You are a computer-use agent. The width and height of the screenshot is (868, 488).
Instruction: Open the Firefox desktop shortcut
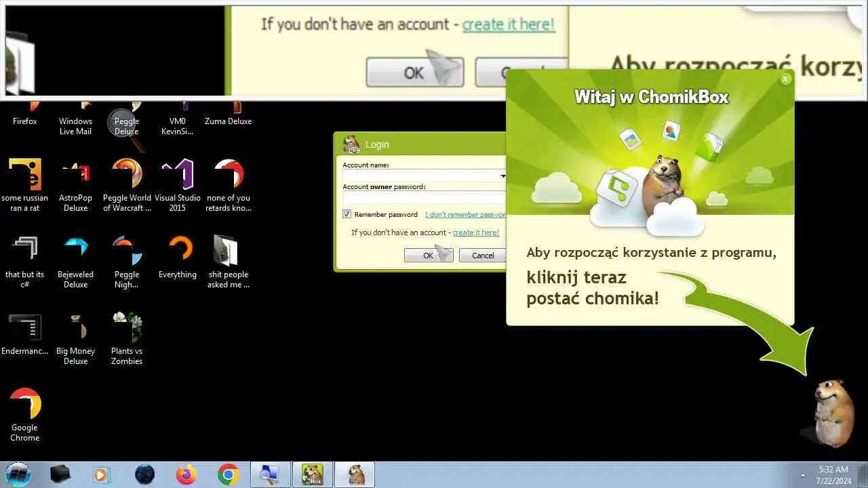click(x=25, y=116)
